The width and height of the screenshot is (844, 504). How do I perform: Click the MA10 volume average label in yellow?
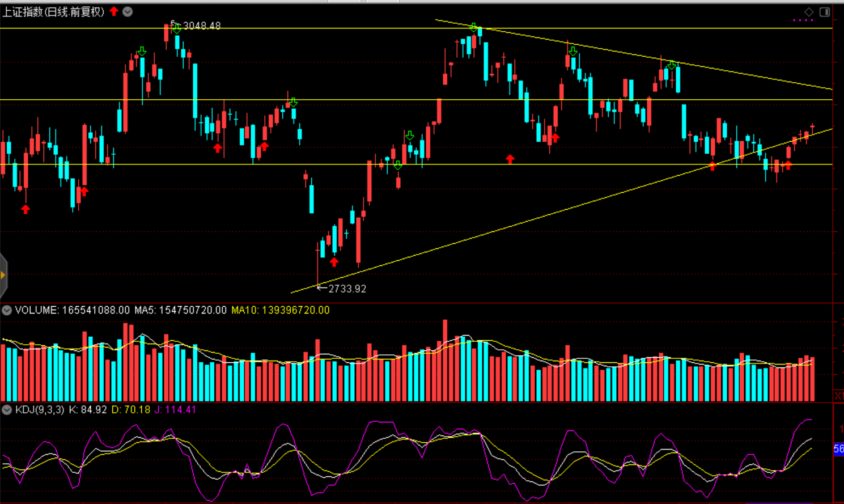pyautogui.click(x=280, y=310)
